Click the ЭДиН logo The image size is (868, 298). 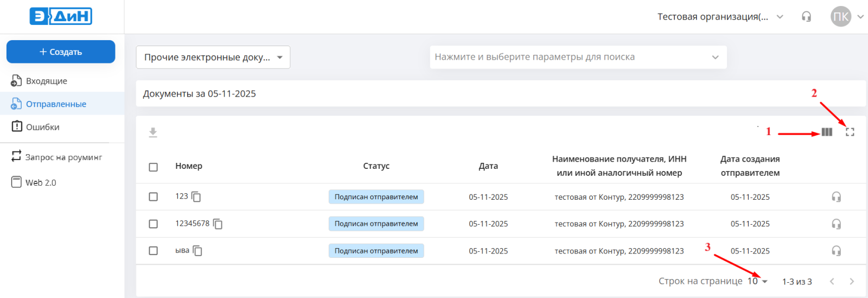point(61,16)
